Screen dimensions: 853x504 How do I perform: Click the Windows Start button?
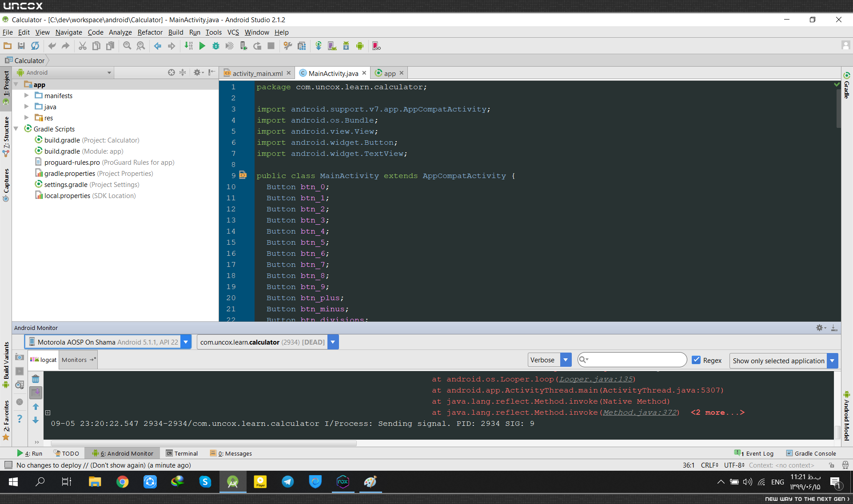[13, 482]
